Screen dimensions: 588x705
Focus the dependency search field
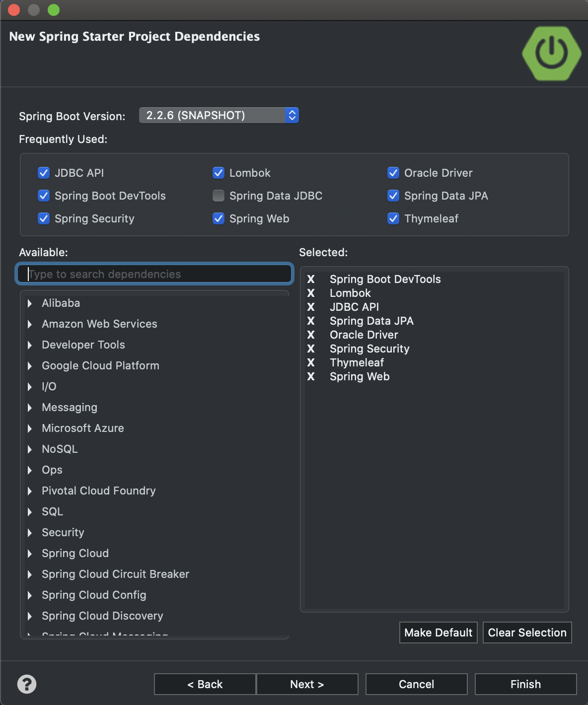tap(154, 274)
